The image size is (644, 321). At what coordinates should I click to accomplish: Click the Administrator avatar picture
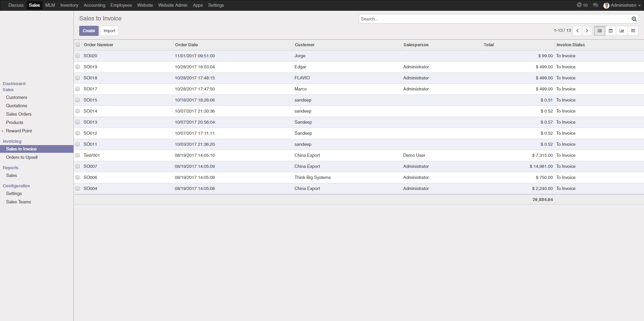click(606, 5)
